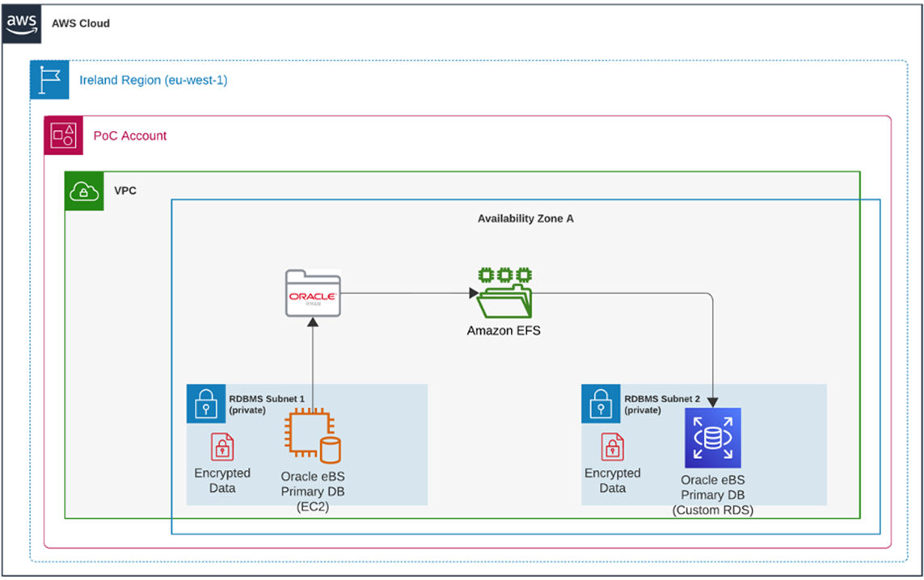924x580 pixels.
Task: Select the AWS Cloud label
Action: [81, 23]
